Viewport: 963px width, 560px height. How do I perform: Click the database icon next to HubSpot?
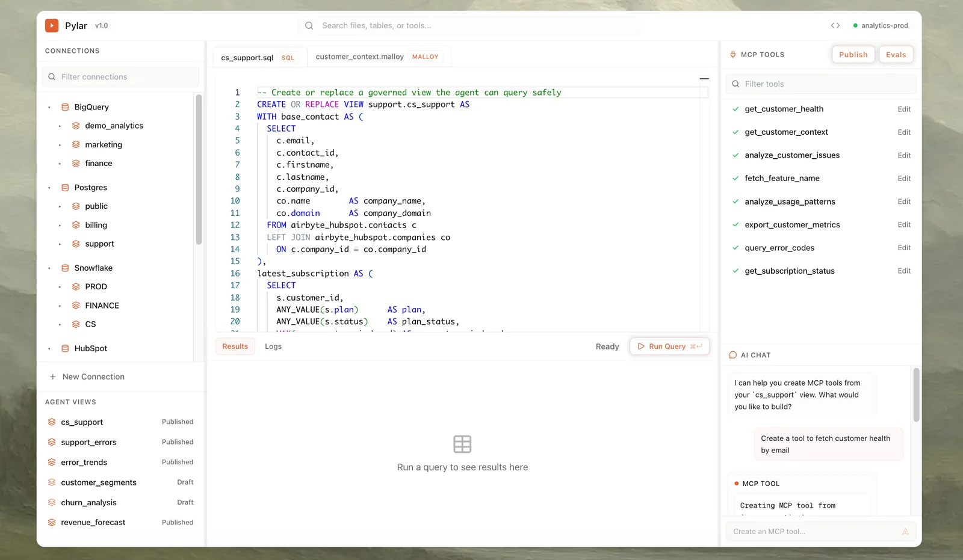64,348
